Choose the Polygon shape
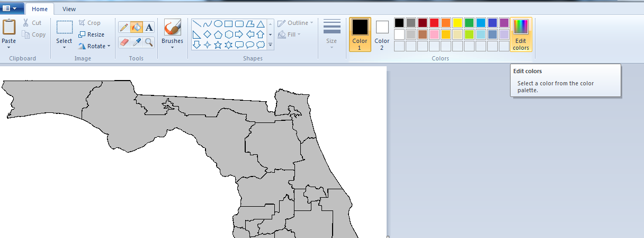644x238 pixels. pyautogui.click(x=249, y=24)
